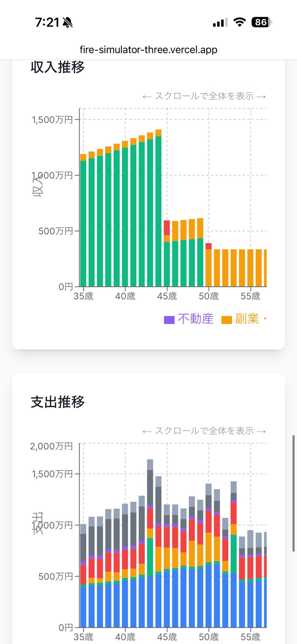This screenshot has height=644, width=297.
Task: Click the 50歳 income bar with red top
Action: (208, 265)
